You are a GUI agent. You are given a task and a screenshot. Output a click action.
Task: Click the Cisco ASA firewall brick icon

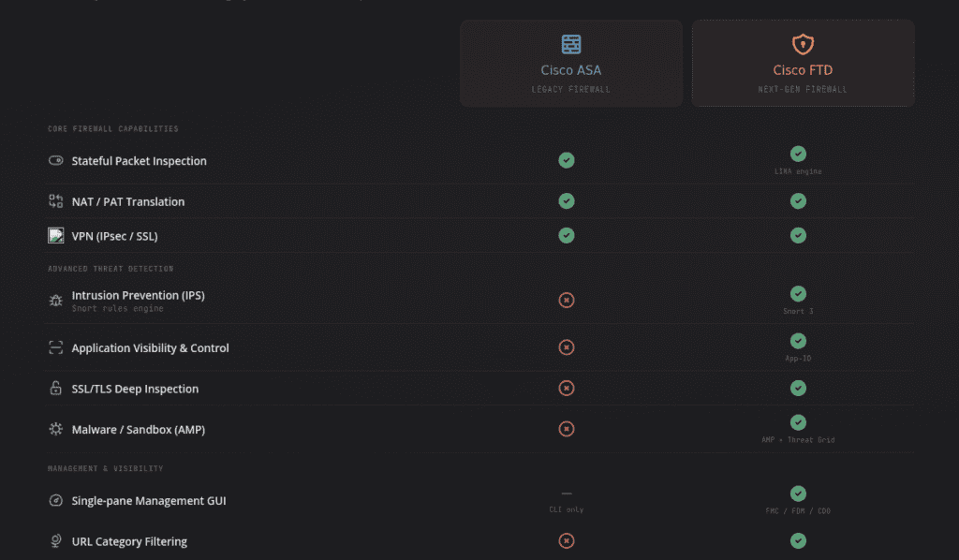(x=570, y=44)
